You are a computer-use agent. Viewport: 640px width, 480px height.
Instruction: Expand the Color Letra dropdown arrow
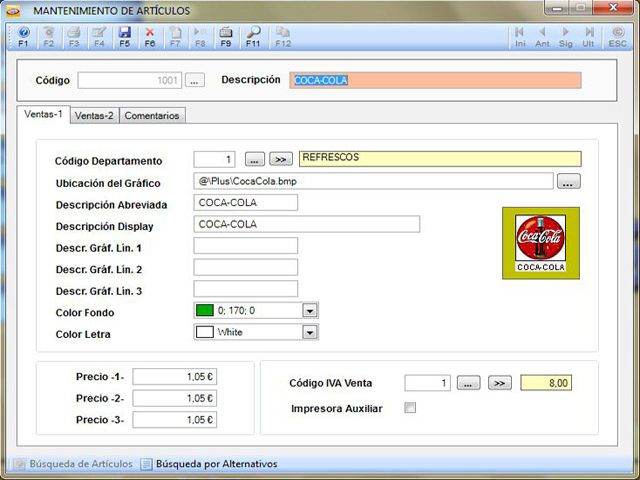tap(310, 333)
